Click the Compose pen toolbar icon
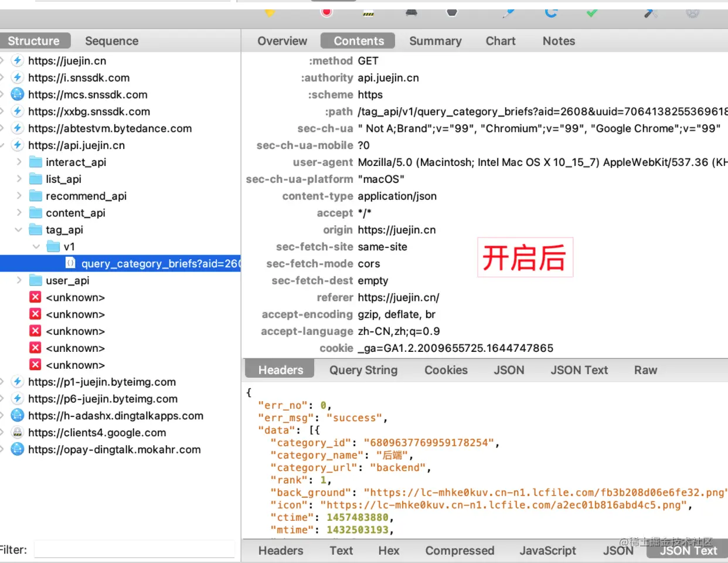 [x=509, y=12]
